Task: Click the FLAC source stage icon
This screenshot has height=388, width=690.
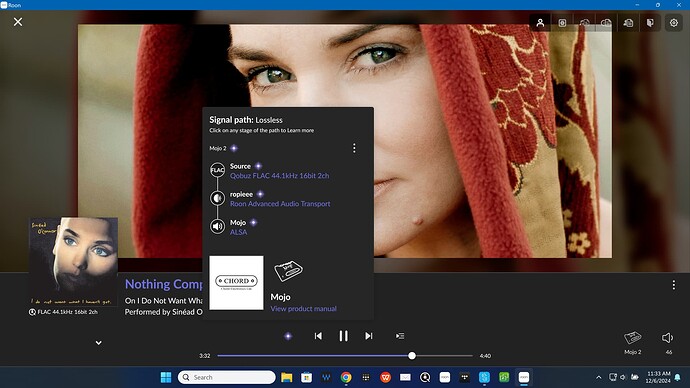Action: [x=217, y=170]
